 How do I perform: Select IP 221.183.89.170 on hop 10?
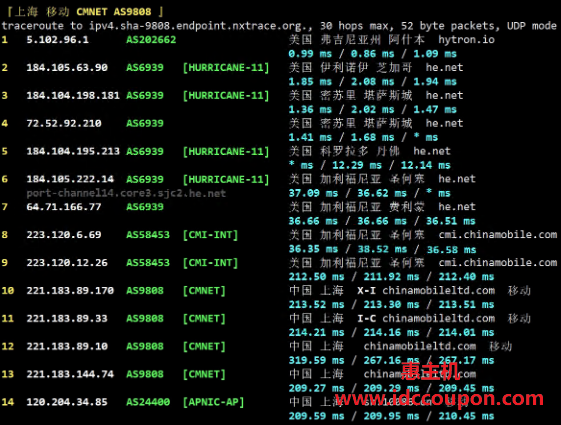coord(70,290)
